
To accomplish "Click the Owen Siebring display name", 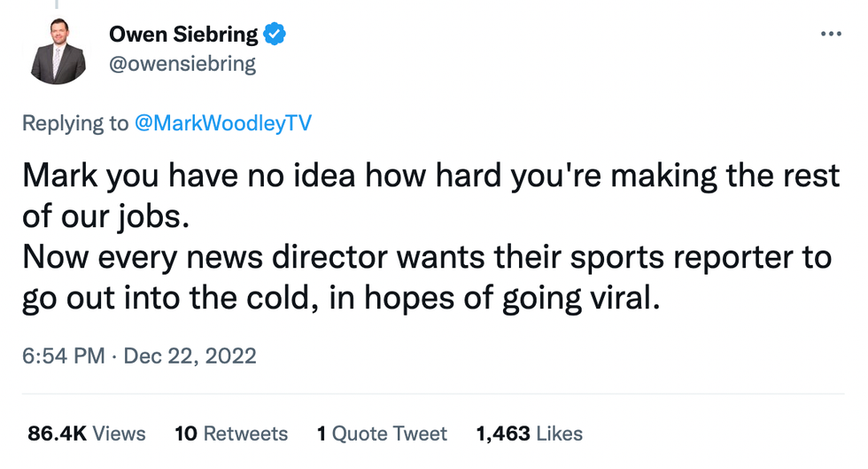I will 183,35.
